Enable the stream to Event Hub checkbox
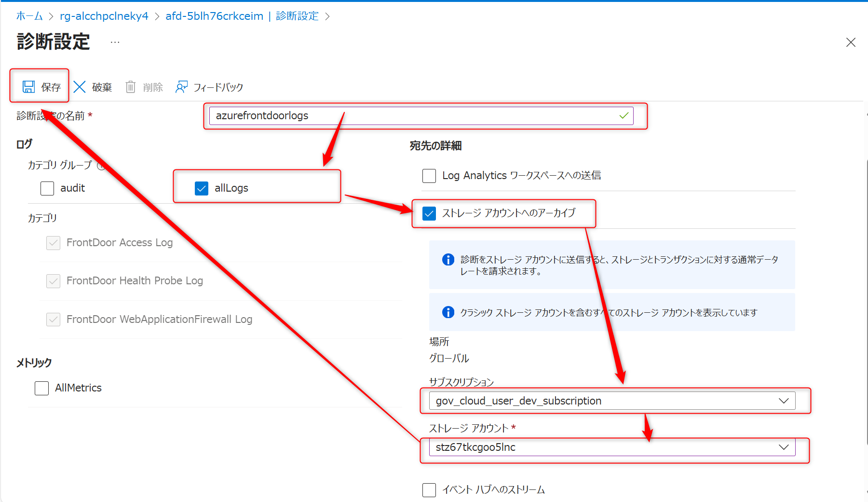Viewport: 868px width, 502px height. (x=429, y=490)
